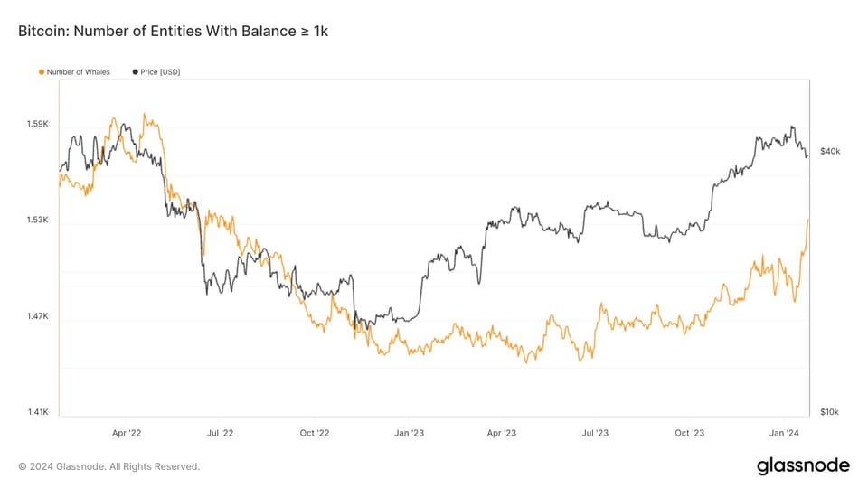Click the Jul '22 timeline label
The height and width of the screenshot is (488, 868).
click(221, 433)
